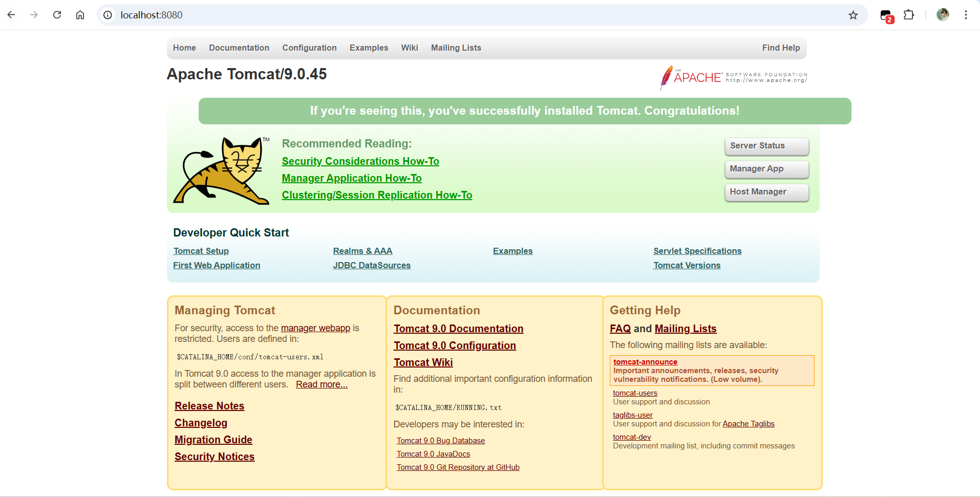Open Mailing Lists link under Getting Help
Screen dimensions: 980x497
pos(686,329)
